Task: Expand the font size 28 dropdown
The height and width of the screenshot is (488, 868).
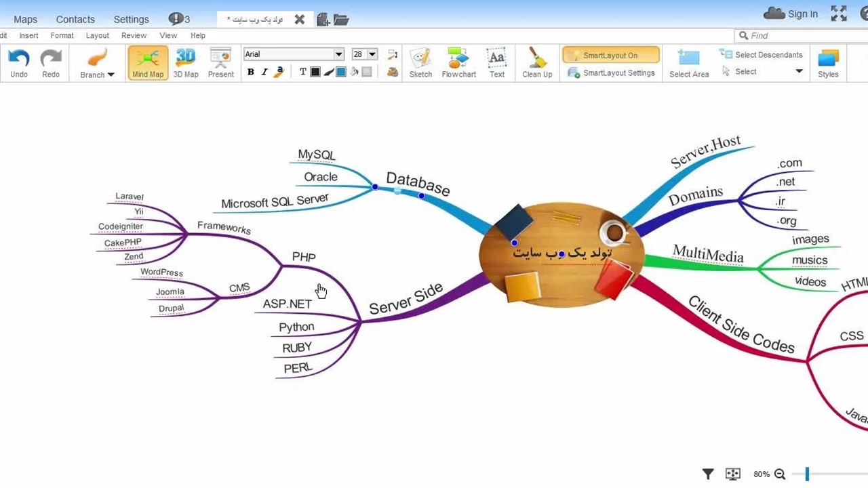Action: [x=372, y=54]
